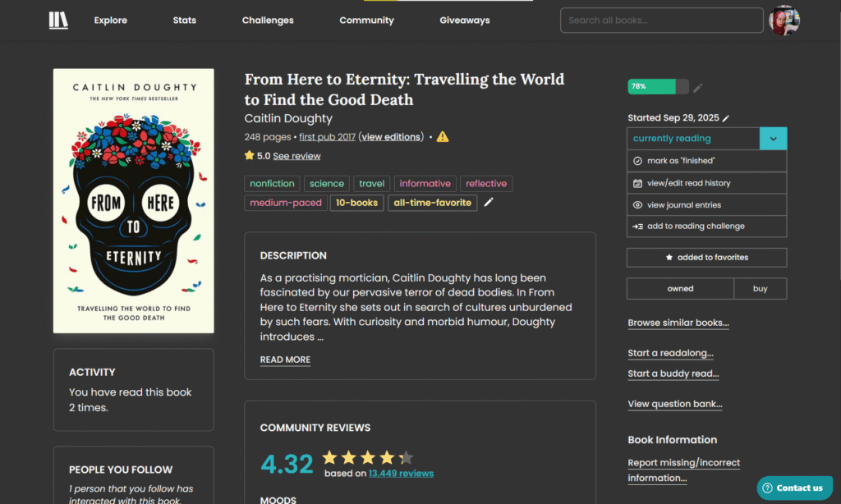Click the StoryGraph logo icon
This screenshot has height=504, width=841.
click(x=58, y=21)
